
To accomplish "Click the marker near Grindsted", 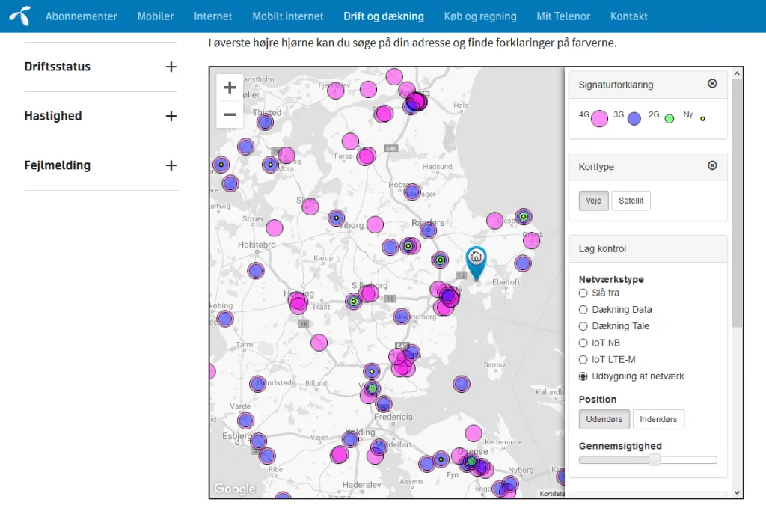I will tap(257, 384).
